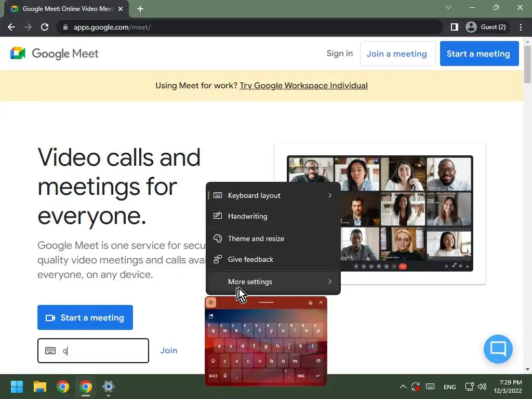Tap the Backspace key on touch keyboard
This screenshot has width=532, height=399.
[318, 361]
